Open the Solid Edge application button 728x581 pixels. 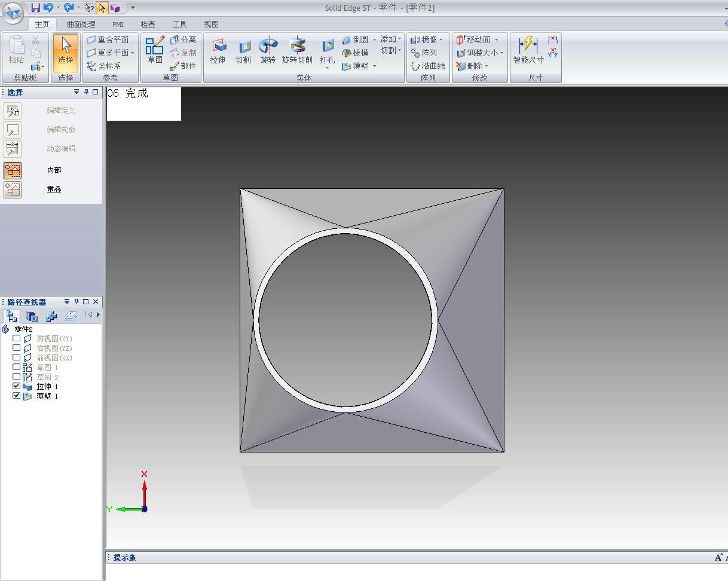(x=13, y=12)
